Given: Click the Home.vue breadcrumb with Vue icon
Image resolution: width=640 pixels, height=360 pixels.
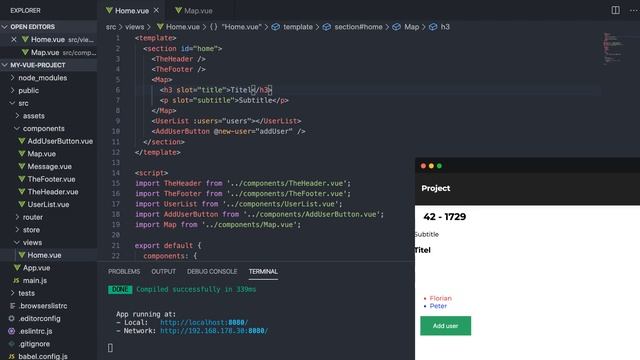Looking at the screenshot, I should pyautogui.click(x=178, y=27).
